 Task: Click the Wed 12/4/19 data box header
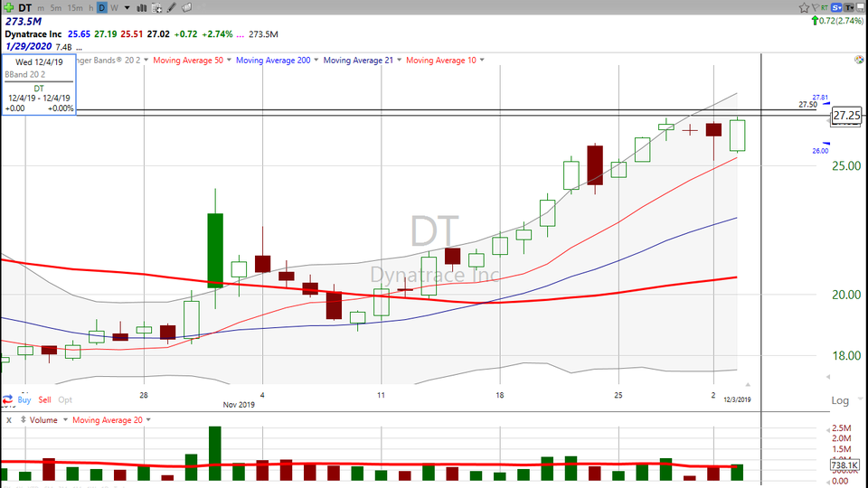pyautogui.click(x=39, y=62)
